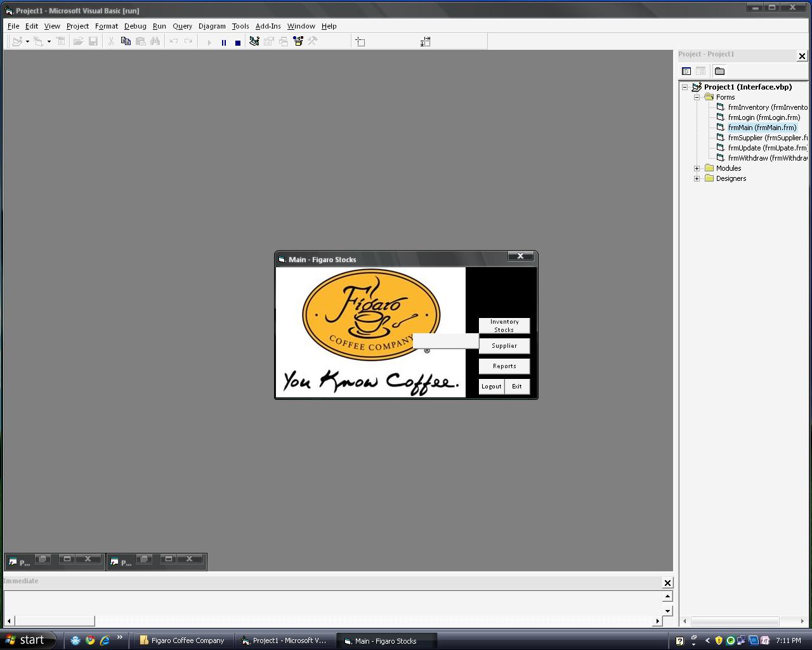Click the Exit button in Figaro Stocks
812x650 pixels.
517,387
